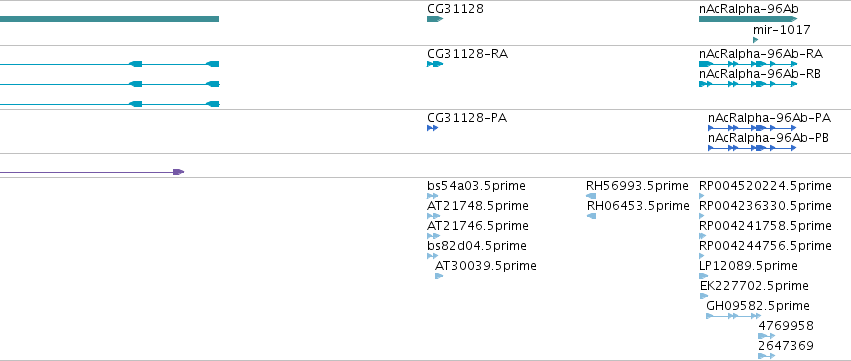This screenshot has height=361, width=851.
Task: Select the purple arrow feature
Action: 92,172
